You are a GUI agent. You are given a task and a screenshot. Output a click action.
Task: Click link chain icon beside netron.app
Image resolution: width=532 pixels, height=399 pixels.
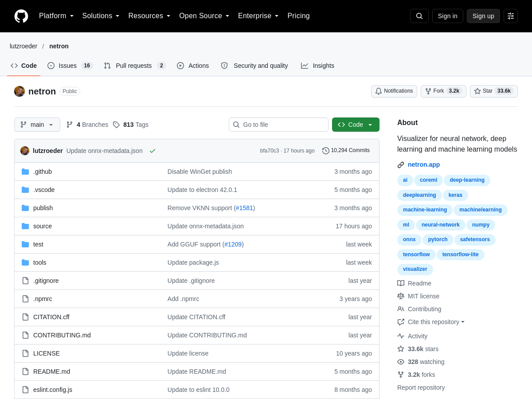pyautogui.click(x=401, y=165)
